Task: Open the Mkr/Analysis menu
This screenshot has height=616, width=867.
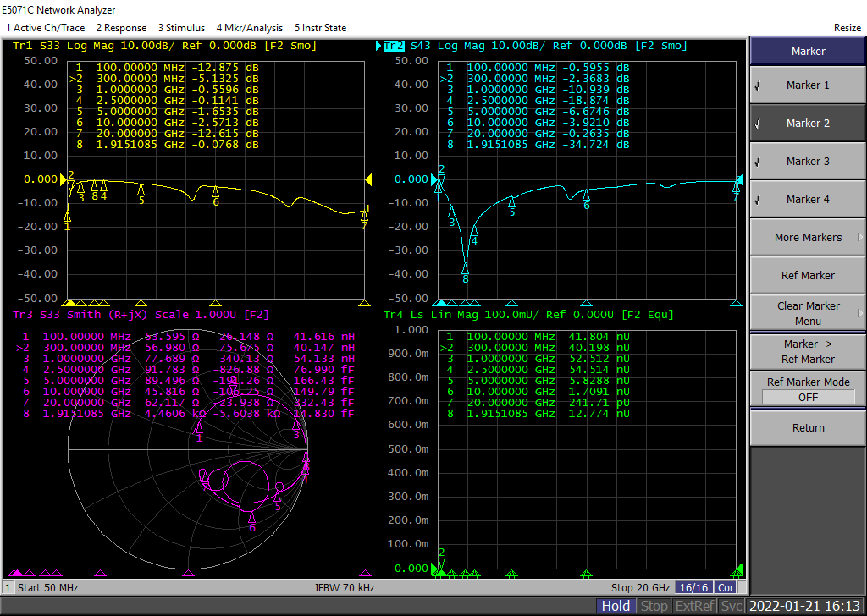Action: pos(250,28)
